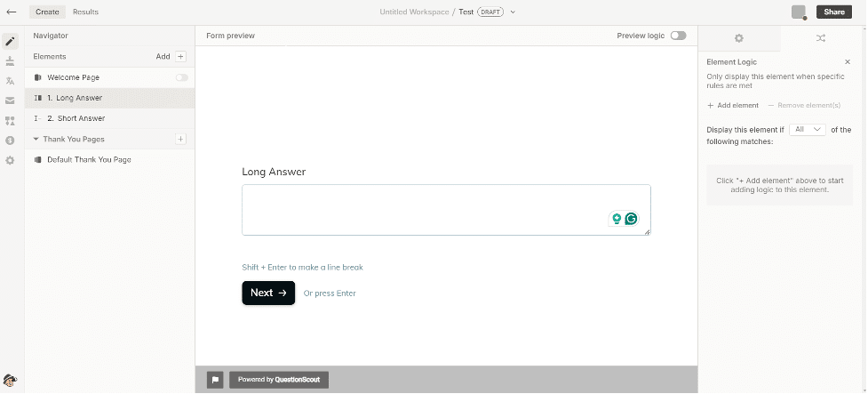The image size is (868, 394).
Task: Click the Add label in Elements header
Action: 163,57
